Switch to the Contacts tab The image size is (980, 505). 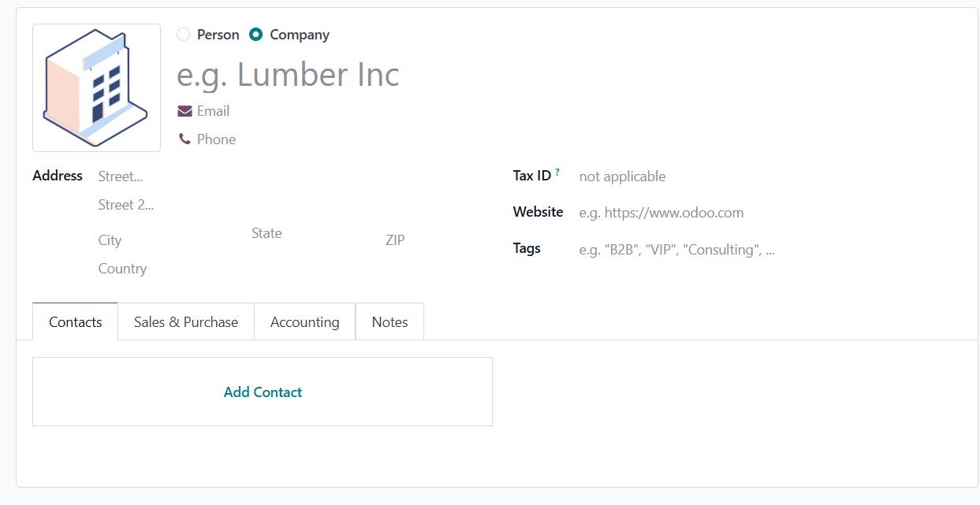(x=76, y=322)
